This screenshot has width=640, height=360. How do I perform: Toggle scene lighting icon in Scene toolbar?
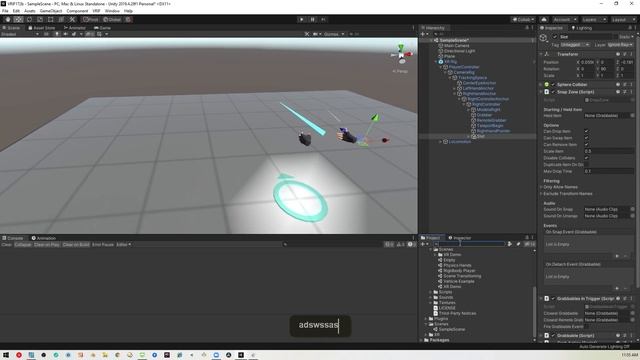(57, 34)
